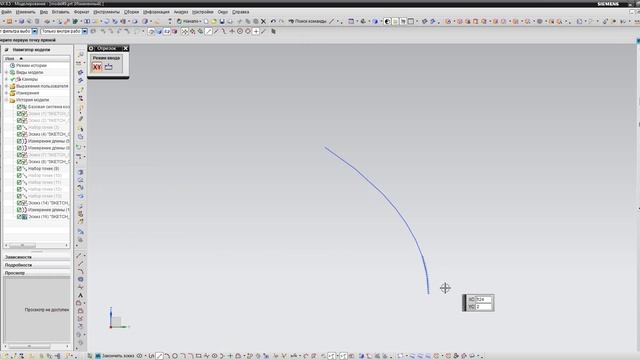The height and width of the screenshot is (360, 640).
Task: Click the Поиск команды command finder
Action: [307, 21]
